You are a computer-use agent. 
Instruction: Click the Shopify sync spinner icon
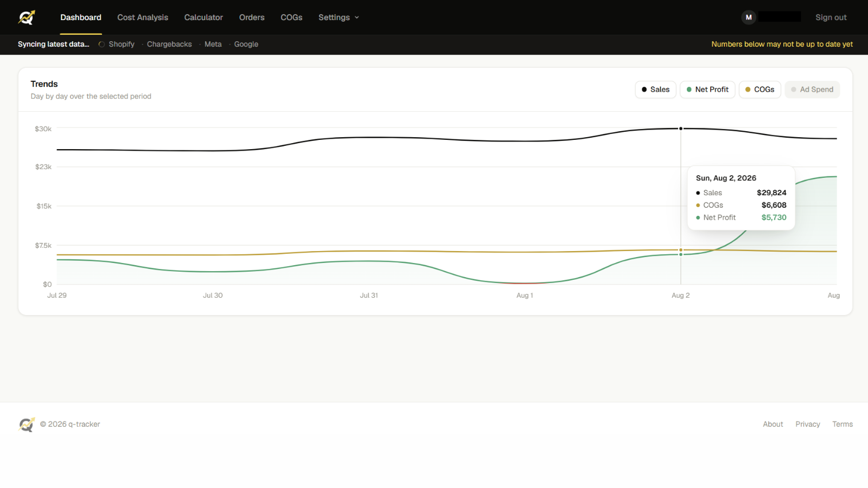coord(101,44)
